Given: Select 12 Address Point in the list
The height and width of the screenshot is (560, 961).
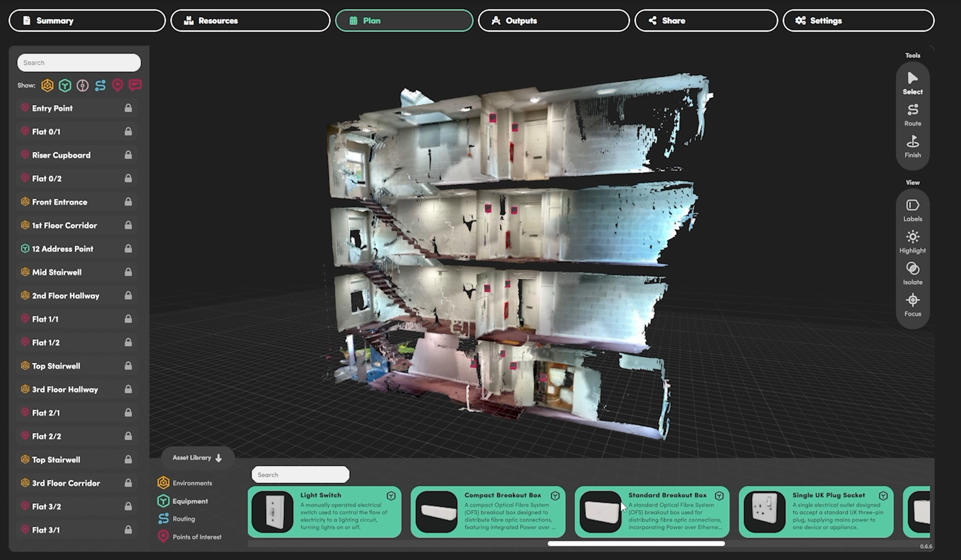Looking at the screenshot, I should tap(62, 249).
